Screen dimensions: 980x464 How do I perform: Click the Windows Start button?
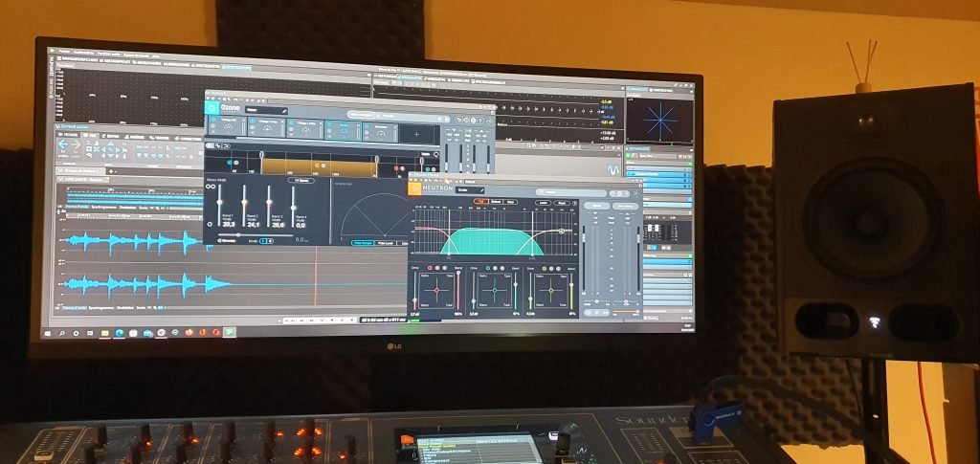click(x=48, y=331)
